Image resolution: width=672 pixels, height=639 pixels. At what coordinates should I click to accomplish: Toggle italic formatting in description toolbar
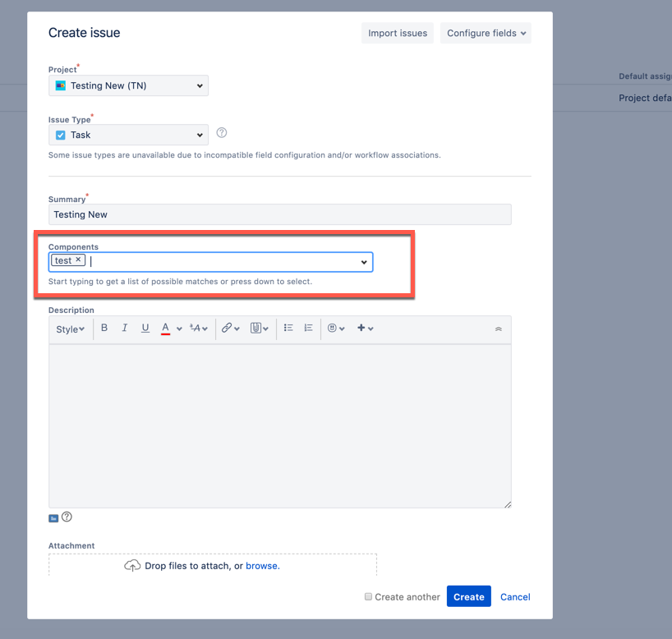(x=124, y=328)
